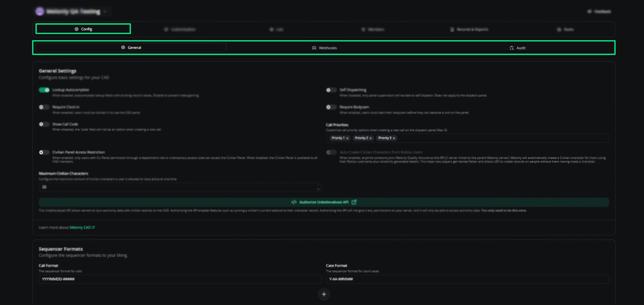The height and width of the screenshot is (305, 644).
Task: Open the Radio tab
Action: click(565, 29)
